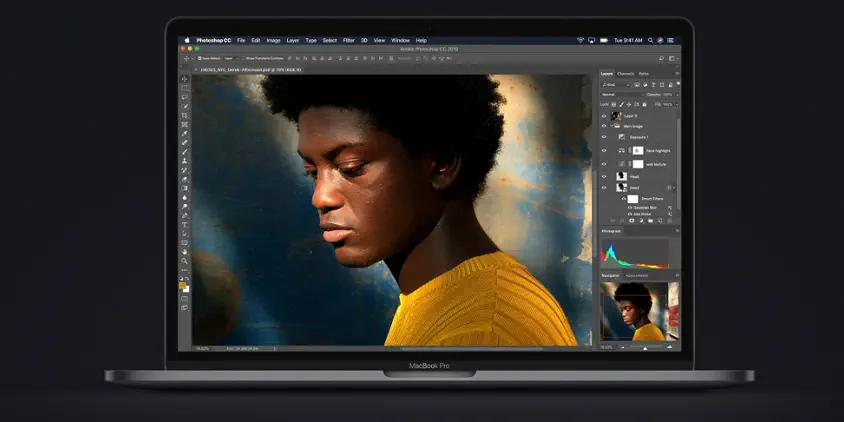
Task: Select the Zoom magnifier tool
Action: coord(185,260)
